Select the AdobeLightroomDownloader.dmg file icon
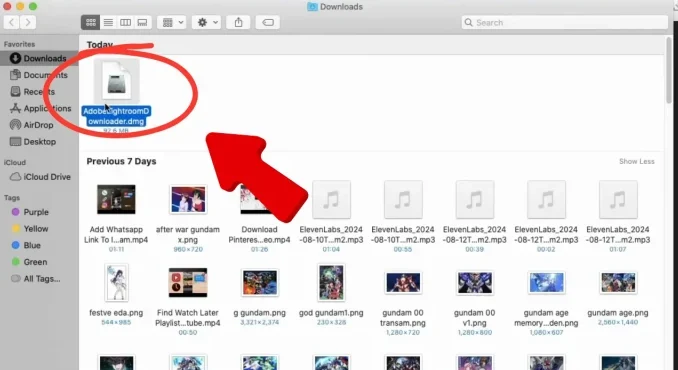The width and height of the screenshot is (678, 370). point(116,80)
